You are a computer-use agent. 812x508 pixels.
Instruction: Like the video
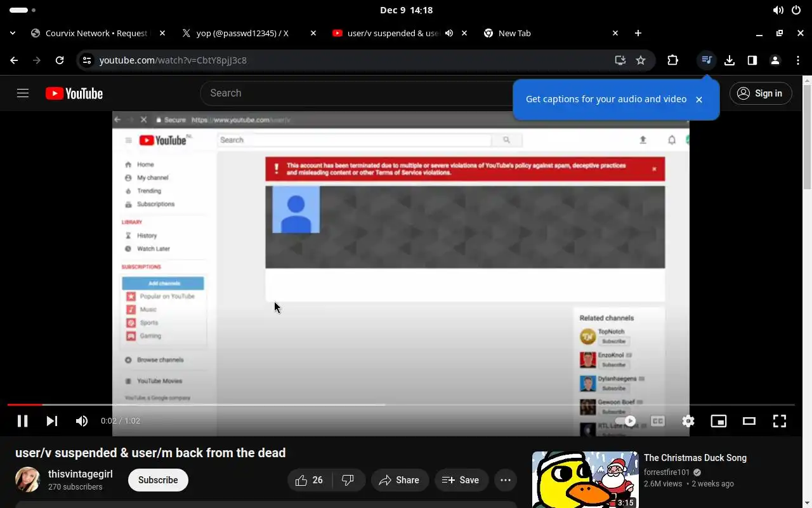click(x=310, y=480)
